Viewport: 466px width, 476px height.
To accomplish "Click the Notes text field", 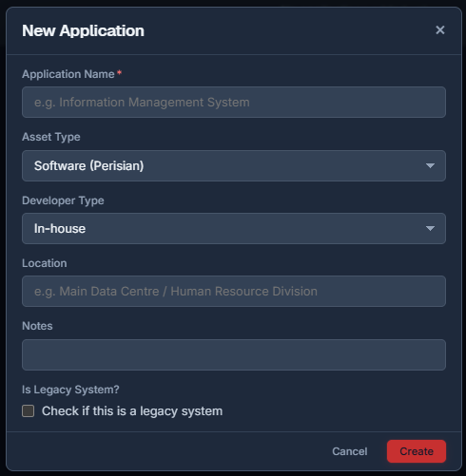I will tap(234, 354).
